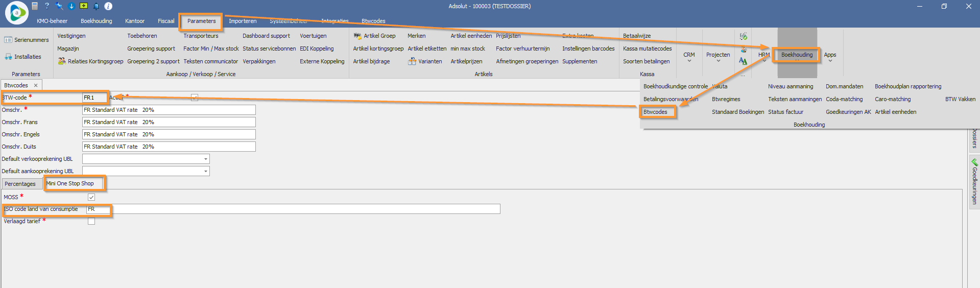The width and height of the screenshot is (980, 288).
Task: Click the Omschr. Engels input field
Action: tap(169, 134)
